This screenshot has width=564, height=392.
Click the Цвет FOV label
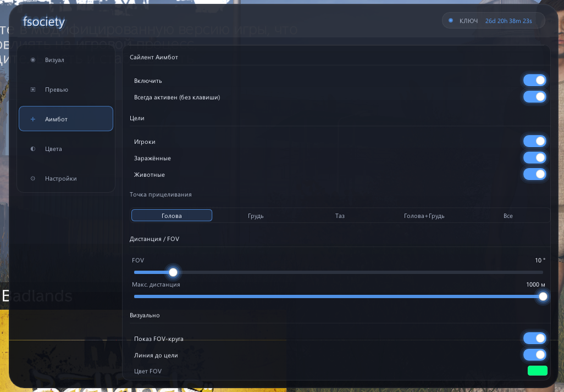pyautogui.click(x=148, y=371)
